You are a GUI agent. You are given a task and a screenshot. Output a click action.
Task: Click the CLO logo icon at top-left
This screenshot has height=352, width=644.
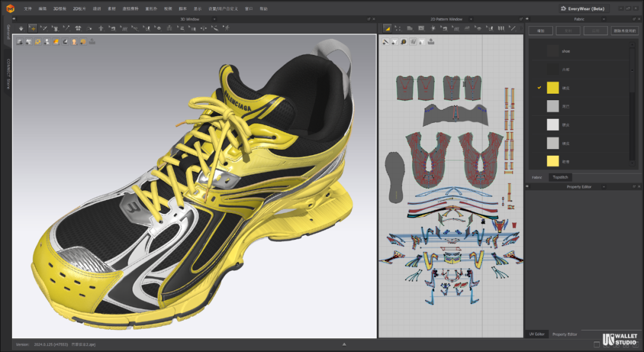click(10, 8)
